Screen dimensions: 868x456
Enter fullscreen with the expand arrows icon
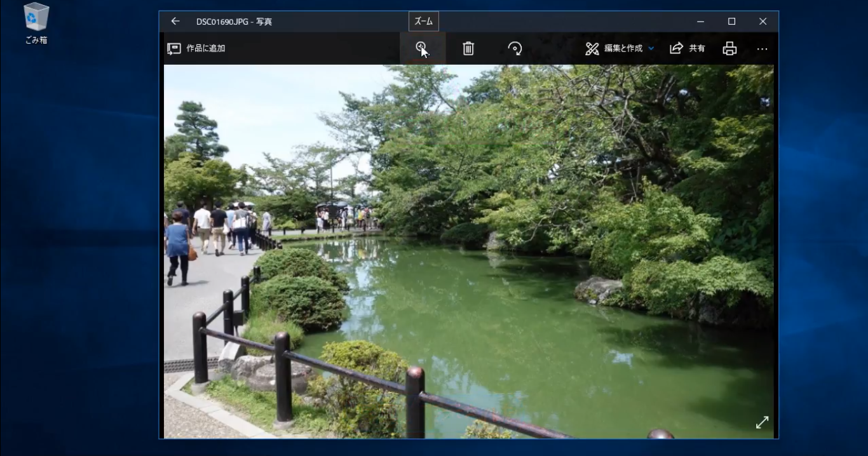tap(762, 422)
